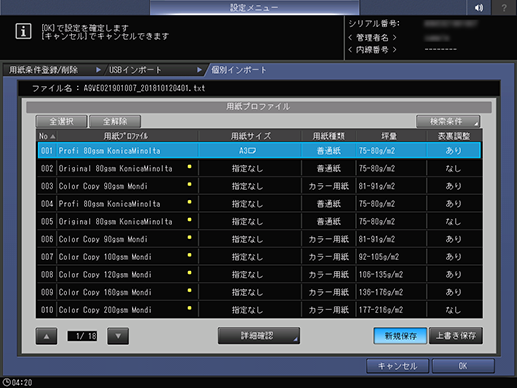Click 用紙条件登録/削除 breadcrumb
Image resolution: width=517 pixels, height=388 pixels.
click(43, 70)
